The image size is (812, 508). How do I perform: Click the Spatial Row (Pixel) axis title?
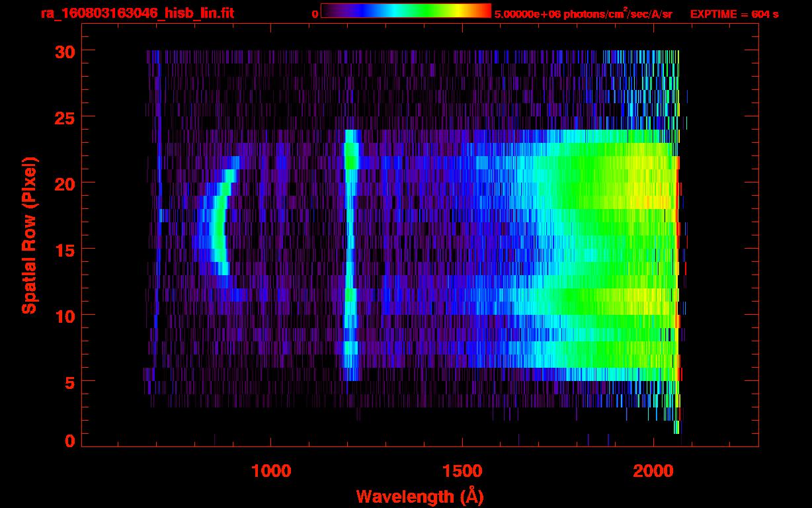point(29,235)
